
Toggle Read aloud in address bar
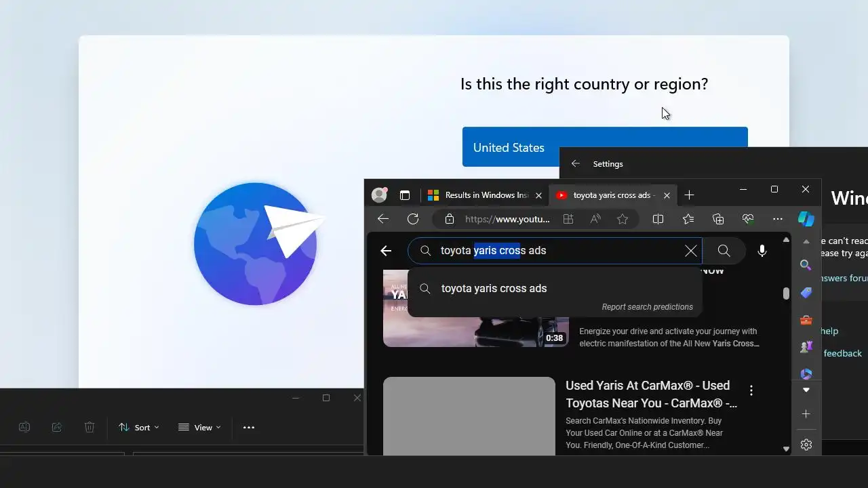[x=595, y=219]
